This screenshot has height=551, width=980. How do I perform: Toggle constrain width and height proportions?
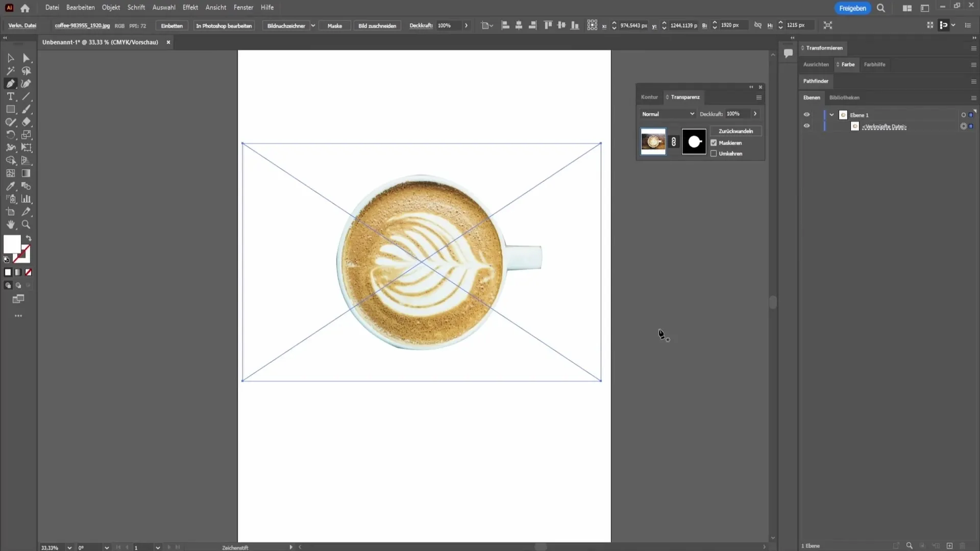pyautogui.click(x=758, y=25)
